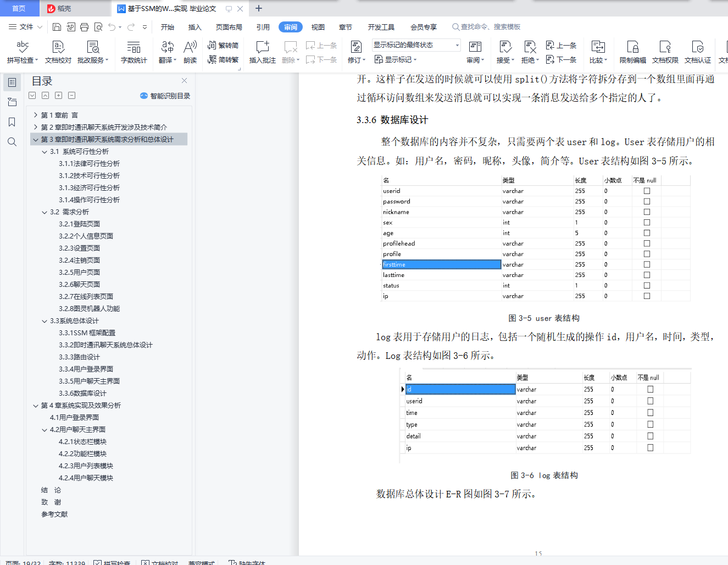Image resolution: width=728 pixels, height=565 pixels.
Task: Collapse 3.1 系统可行性分析 node
Action: pyautogui.click(x=45, y=152)
